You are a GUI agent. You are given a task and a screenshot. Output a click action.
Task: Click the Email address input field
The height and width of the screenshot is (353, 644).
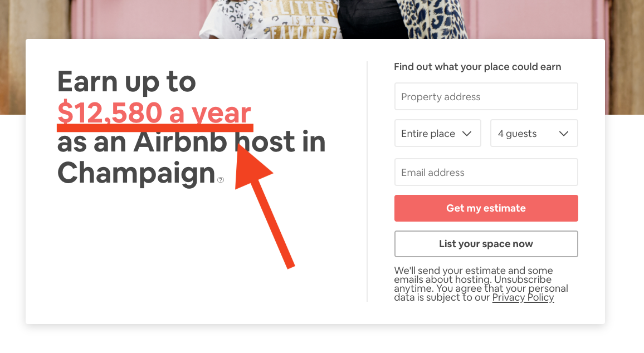coord(486,172)
